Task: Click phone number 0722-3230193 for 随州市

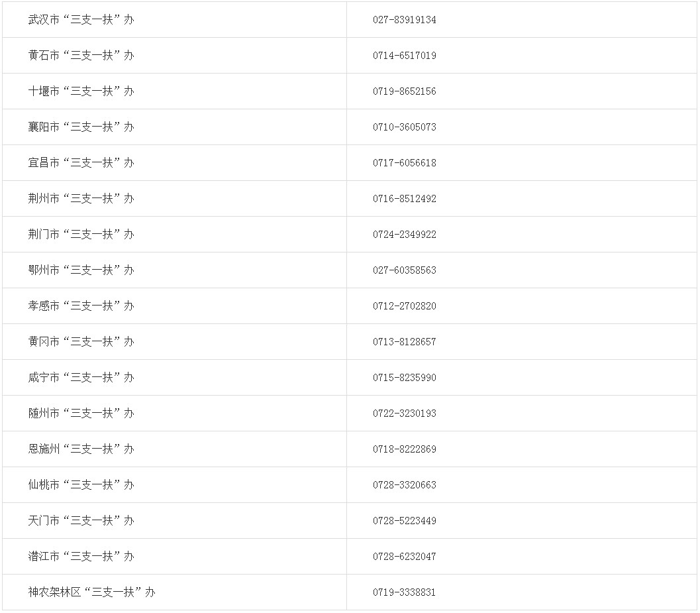Action: (x=405, y=414)
